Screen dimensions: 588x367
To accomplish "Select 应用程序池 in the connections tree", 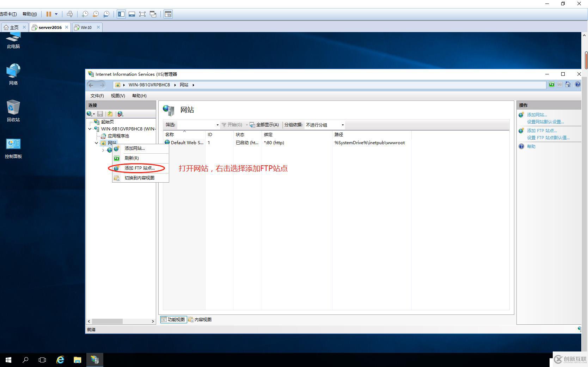I will (118, 136).
